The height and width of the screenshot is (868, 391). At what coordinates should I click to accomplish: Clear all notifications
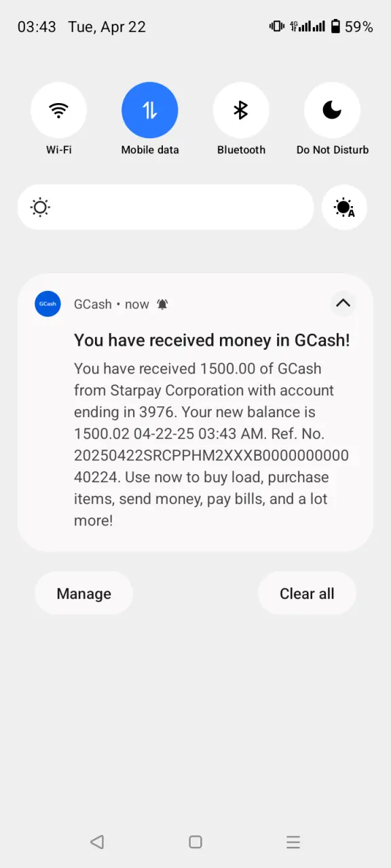(x=307, y=593)
